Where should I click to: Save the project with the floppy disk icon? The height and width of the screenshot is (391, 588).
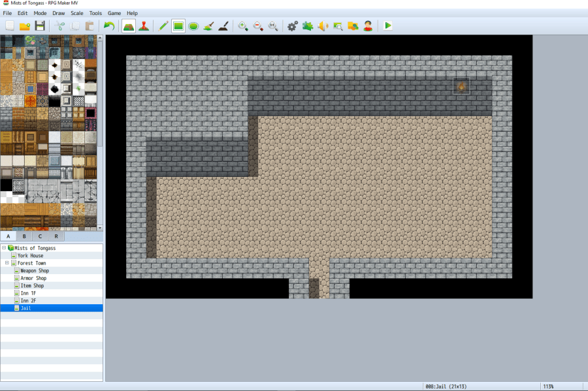click(x=40, y=26)
